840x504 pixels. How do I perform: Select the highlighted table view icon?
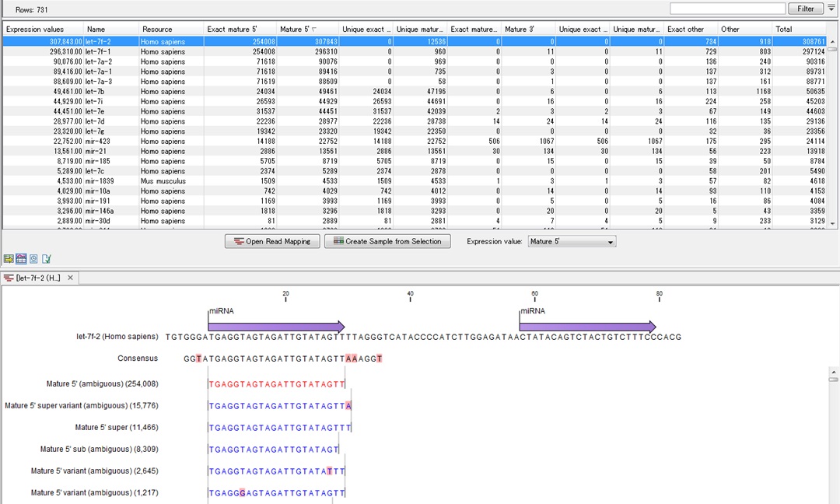[21, 259]
